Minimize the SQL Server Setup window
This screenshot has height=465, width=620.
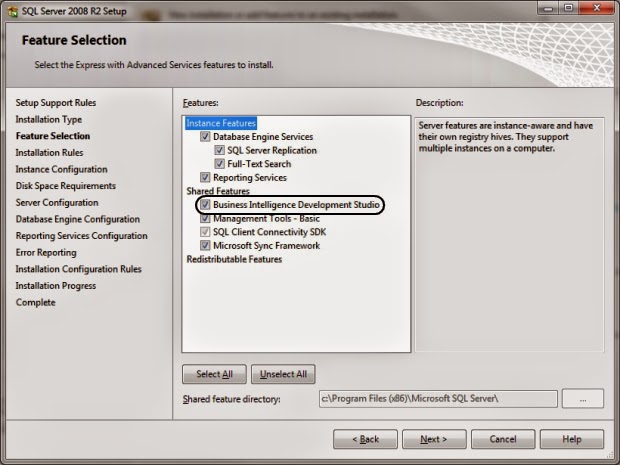point(548,8)
